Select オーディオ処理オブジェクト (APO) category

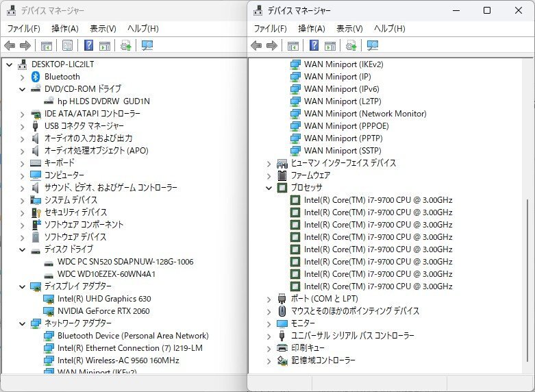96,151
